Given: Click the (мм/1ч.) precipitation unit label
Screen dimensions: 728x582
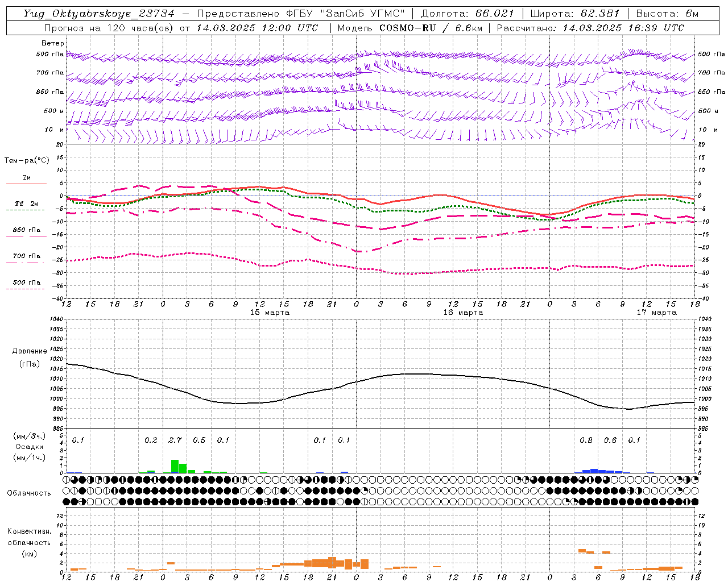Looking at the screenshot, I should pyautogui.click(x=29, y=457).
